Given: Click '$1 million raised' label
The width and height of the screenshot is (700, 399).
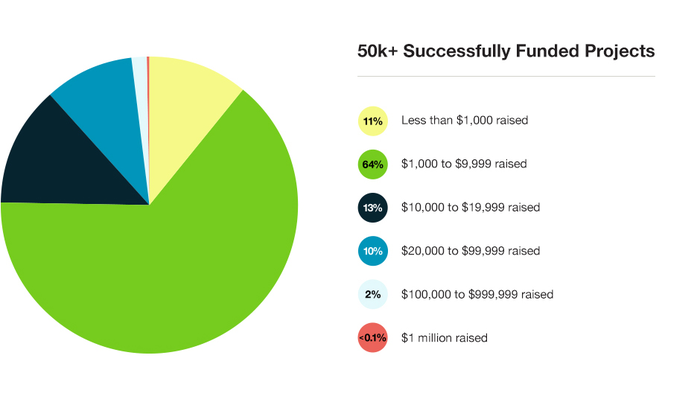Looking at the screenshot, I should coord(444,338).
